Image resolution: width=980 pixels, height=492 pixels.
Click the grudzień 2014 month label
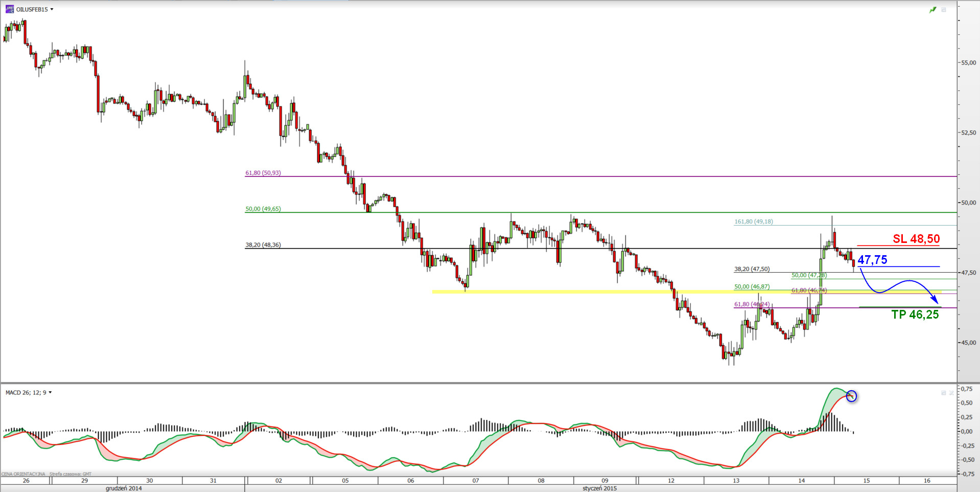124,488
